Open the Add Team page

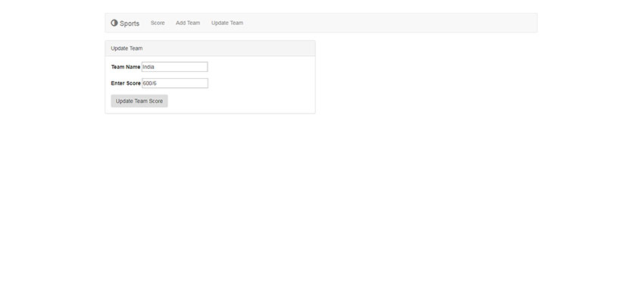click(x=188, y=23)
